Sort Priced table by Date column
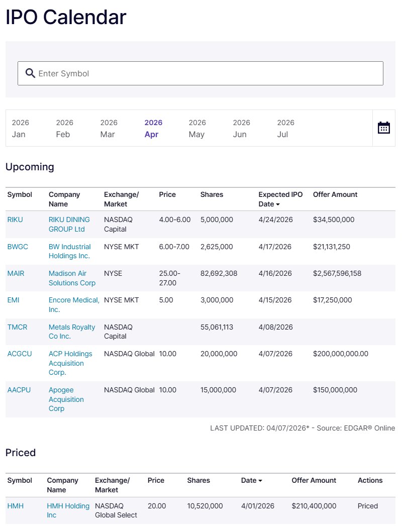Screen dimensions: 402x532 coord(251,480)
